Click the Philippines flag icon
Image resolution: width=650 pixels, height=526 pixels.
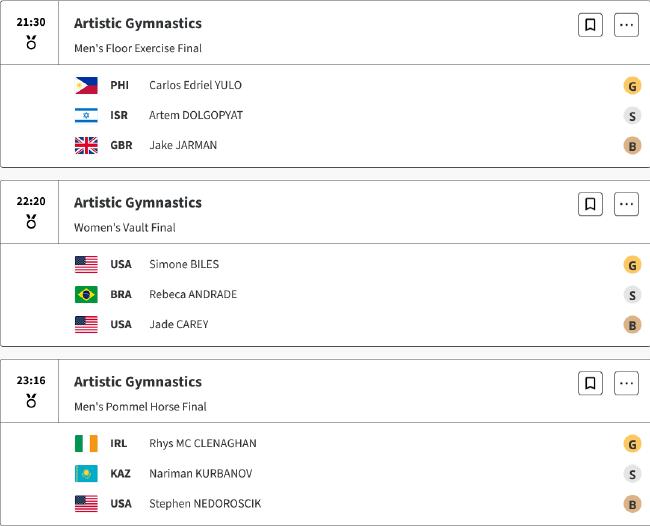(86, 85)
